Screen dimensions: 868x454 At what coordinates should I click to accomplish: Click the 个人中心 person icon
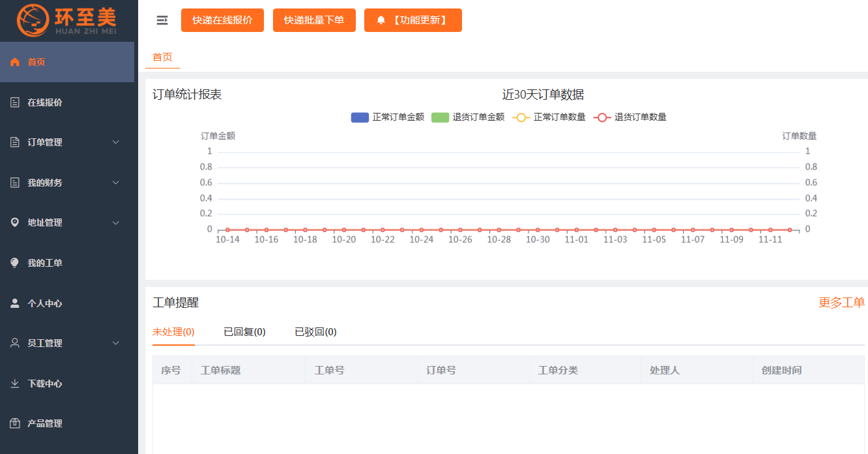click(x=15, y=303)
